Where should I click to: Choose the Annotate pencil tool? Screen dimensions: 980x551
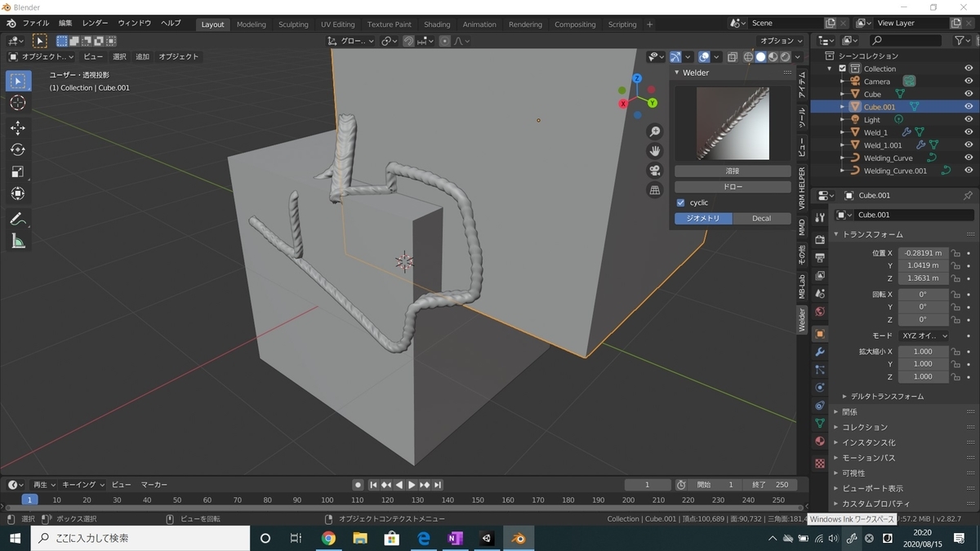click(18, 219)
